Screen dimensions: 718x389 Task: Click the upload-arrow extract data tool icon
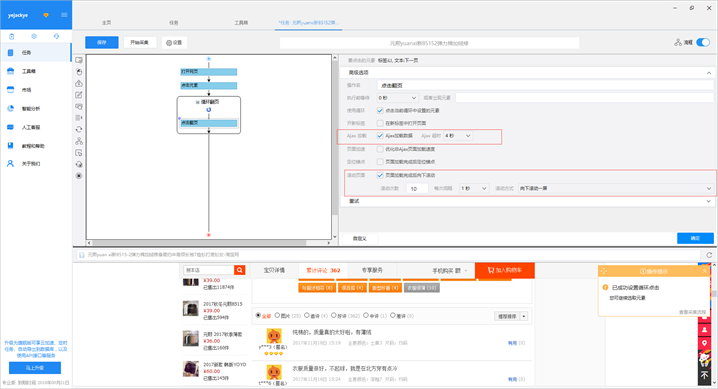tap(79, 83)
